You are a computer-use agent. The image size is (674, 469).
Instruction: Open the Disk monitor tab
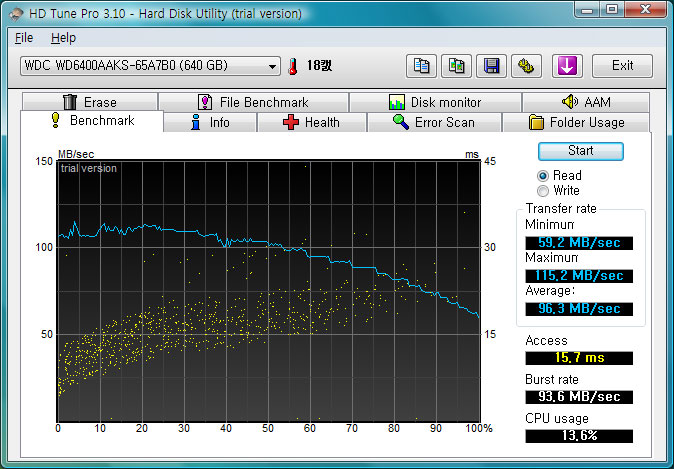[435, 102]
